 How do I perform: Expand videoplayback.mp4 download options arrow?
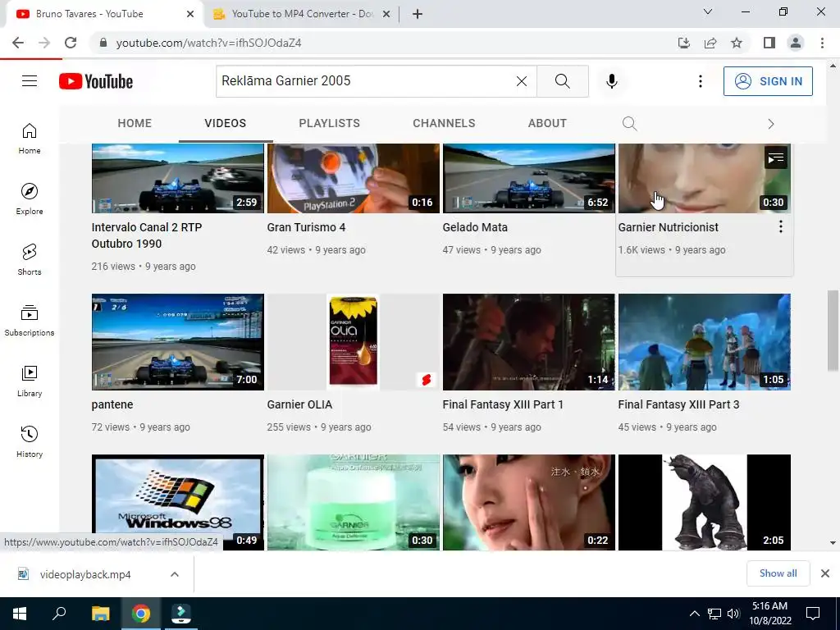[175, 574]
